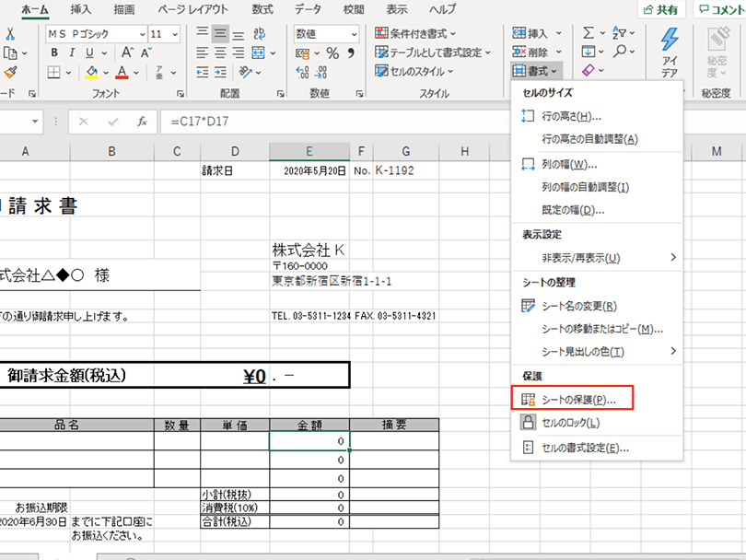The height and width of the screenshot is (560, 746).
Task: Select 列の幅(W) menu item
Action: (x=597, y=165)
